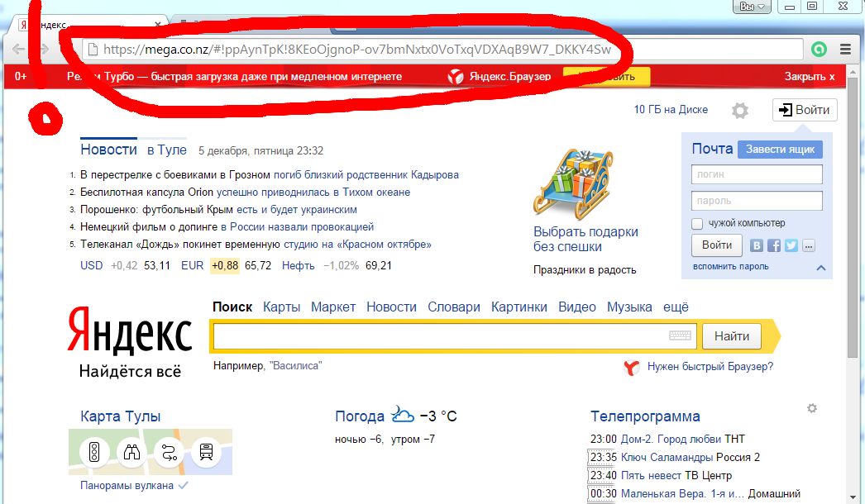This screenshot has height=504, width=865.
Task: Open the Kadyrov relative news headline
Action: pos(270,175)
